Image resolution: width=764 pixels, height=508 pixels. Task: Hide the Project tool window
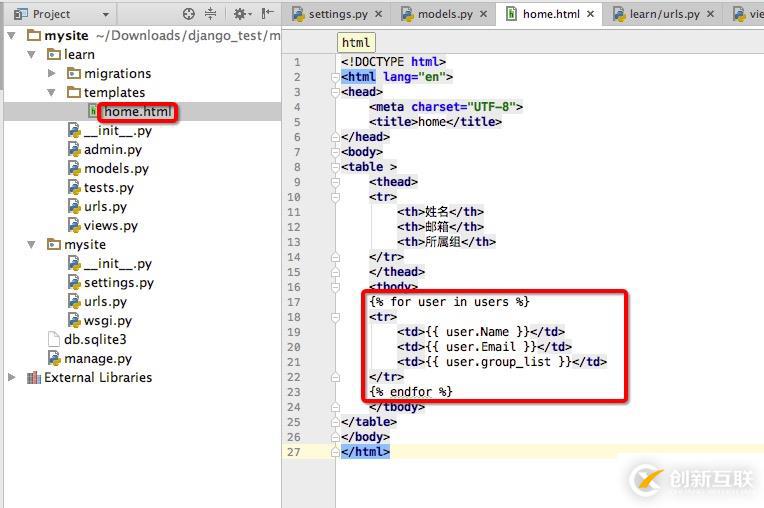(x=267, y=14)
